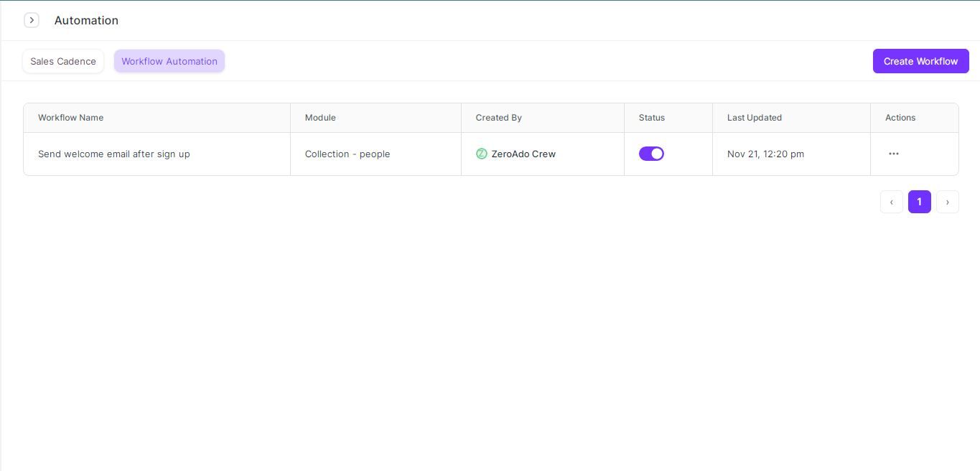The height and width of the screenshot is (471, 980).
Task: Expand the sidebar navigation chevron
Action: click(32, 20)
